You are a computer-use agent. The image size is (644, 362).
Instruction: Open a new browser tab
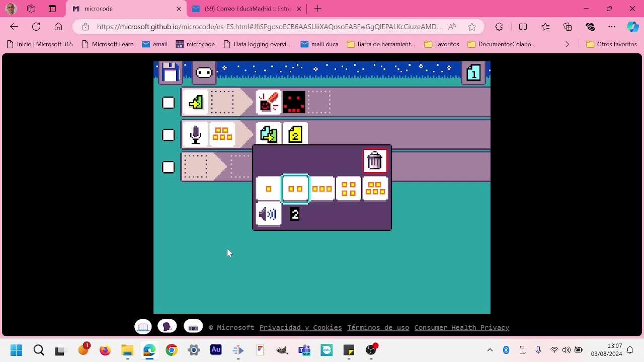tap(317, 9)
